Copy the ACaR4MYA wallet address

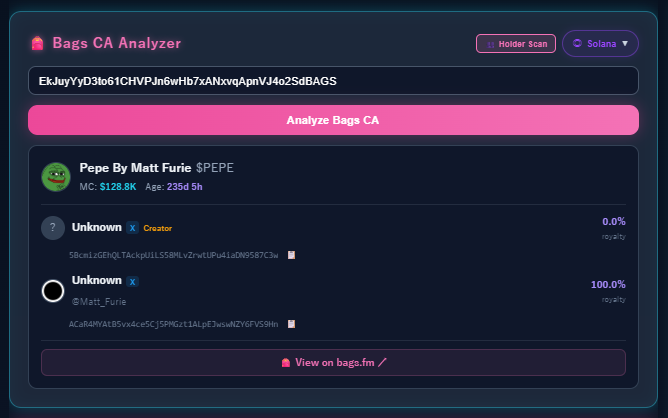coord(291,324)
